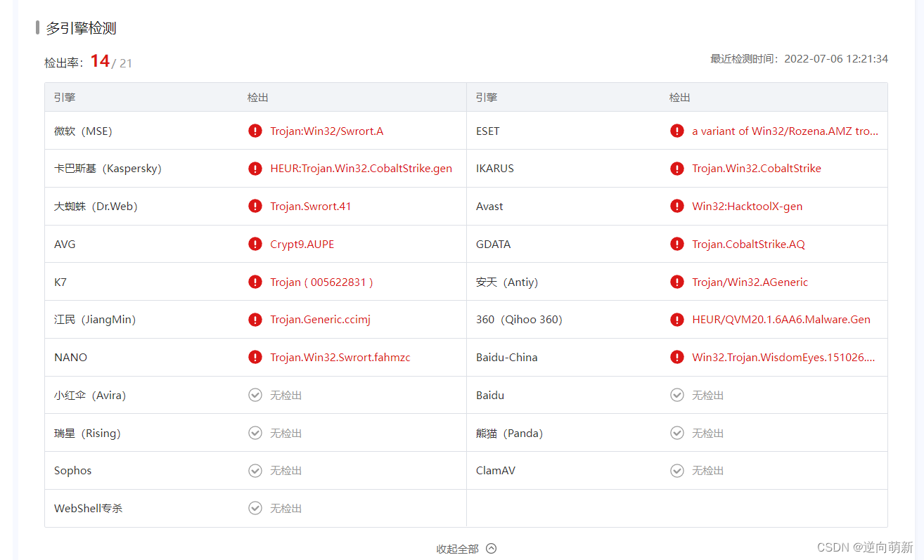Click the GDATA engine name

494,245
